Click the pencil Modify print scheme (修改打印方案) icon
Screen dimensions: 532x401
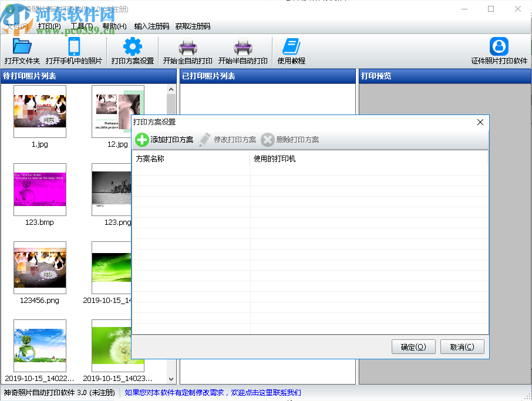pos(204,140)
